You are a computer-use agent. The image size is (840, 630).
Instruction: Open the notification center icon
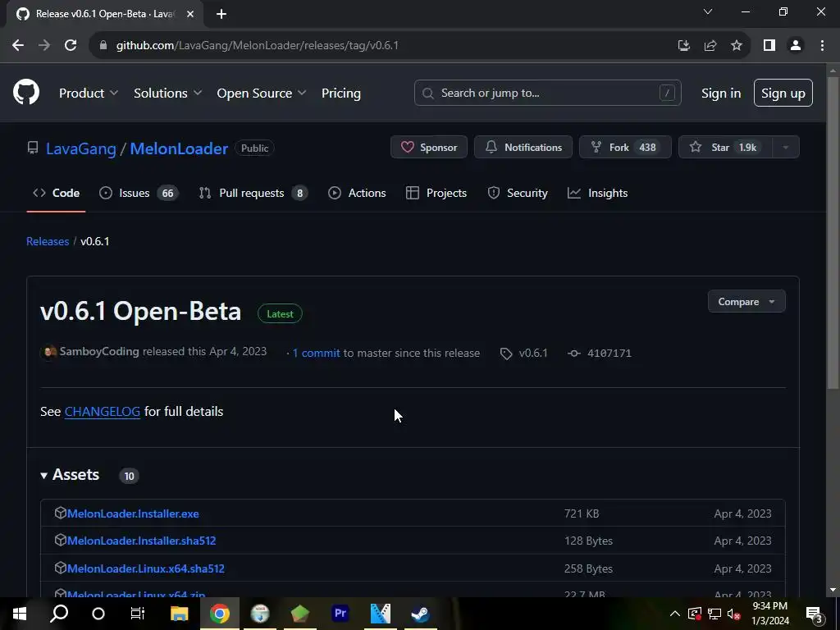[815, 614]
